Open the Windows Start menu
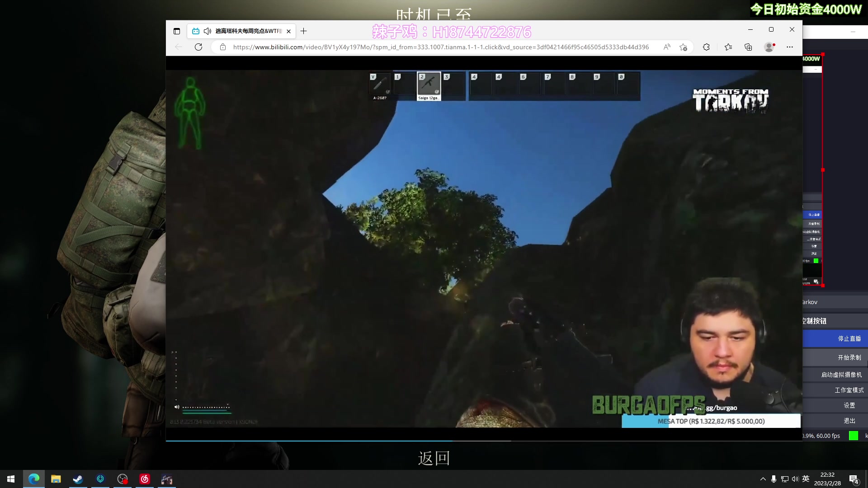868x488 pixels. (x=11, y=479)
